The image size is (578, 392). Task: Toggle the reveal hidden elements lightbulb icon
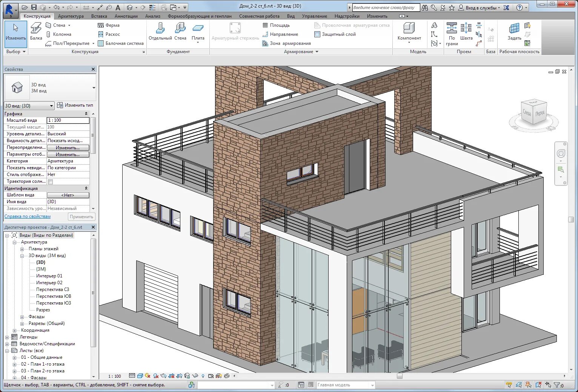203,376
